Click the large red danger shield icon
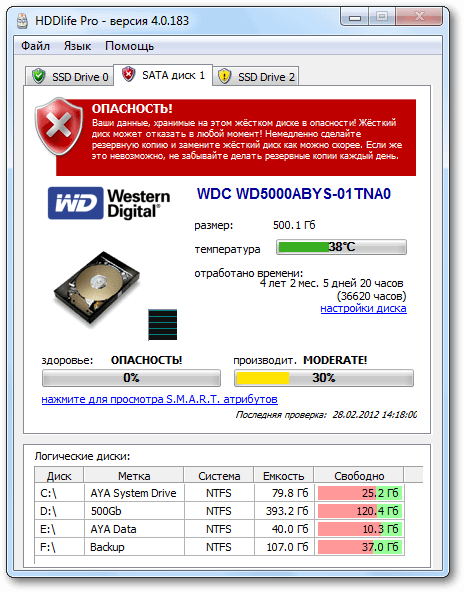 point(59,126)
